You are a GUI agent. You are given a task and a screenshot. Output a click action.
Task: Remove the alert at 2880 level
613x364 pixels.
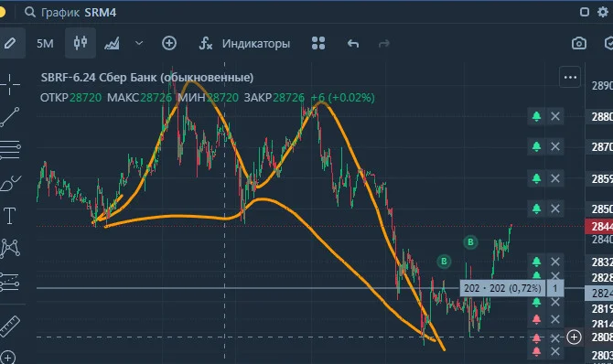point(555,116)
